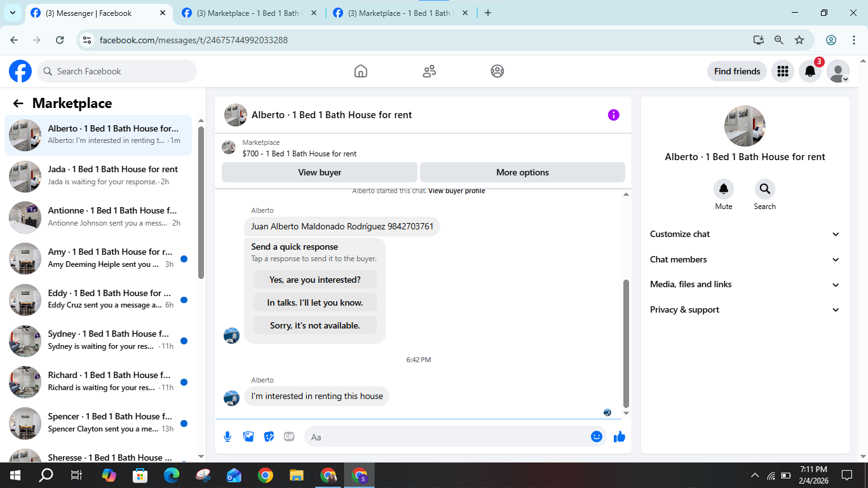This screenshot has height=488, width=868.
Task: Search within the Alberto conversation
Action: (764, 189)
